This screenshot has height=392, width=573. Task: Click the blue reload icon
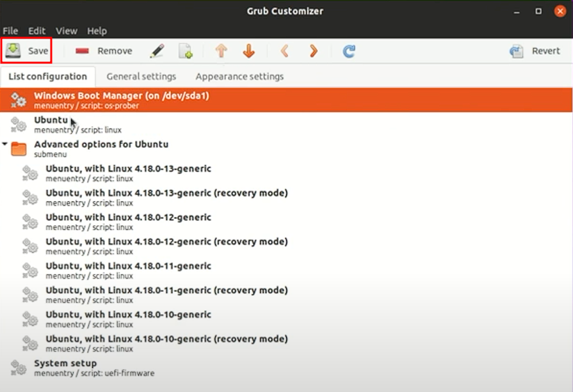349,51
